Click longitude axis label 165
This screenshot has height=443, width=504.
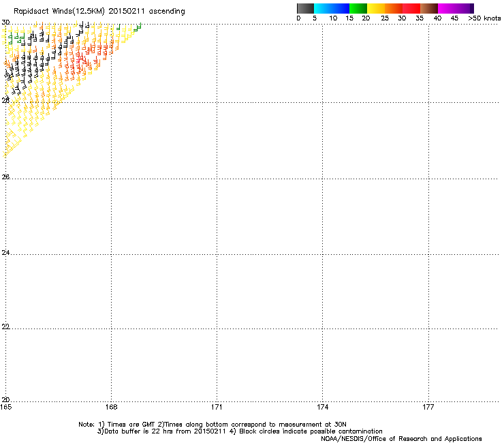5,408
